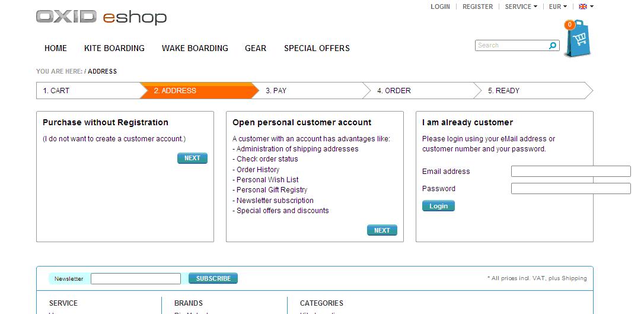
Task: Click the search magnifier icon
Action: (553, 46)
